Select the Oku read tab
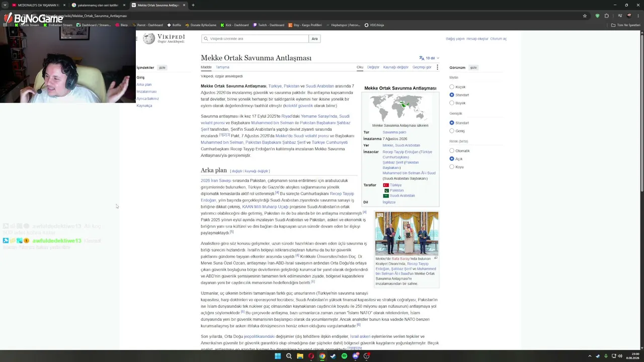Screen dimensions: 644x362 (360, 67)
